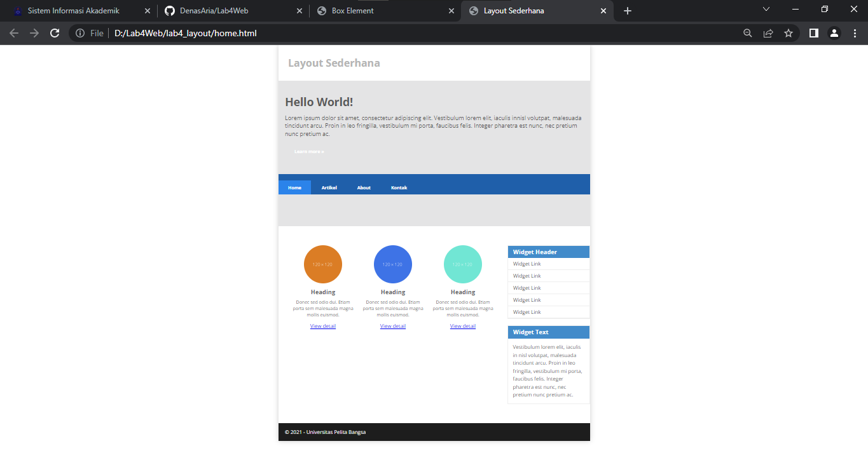Open the browser side panel icon
This screenshot has height=460, width=868.
coord(813,33)
